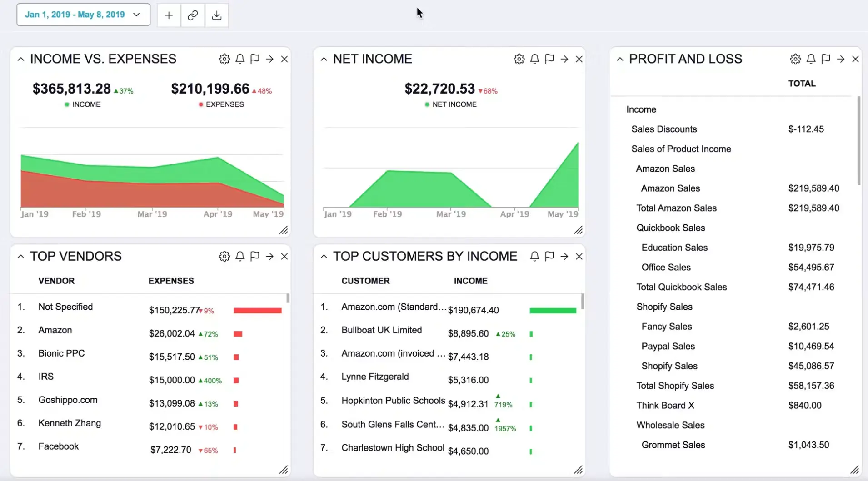Viewport: 868px width, 481px height.
Task: Close the Net Income widget
Action: click(579, 59)
